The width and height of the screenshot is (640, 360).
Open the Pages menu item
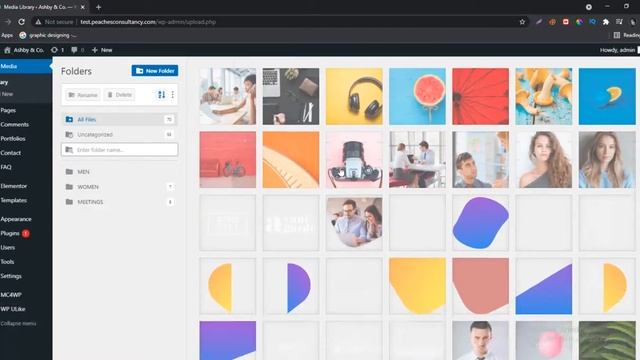8,110
